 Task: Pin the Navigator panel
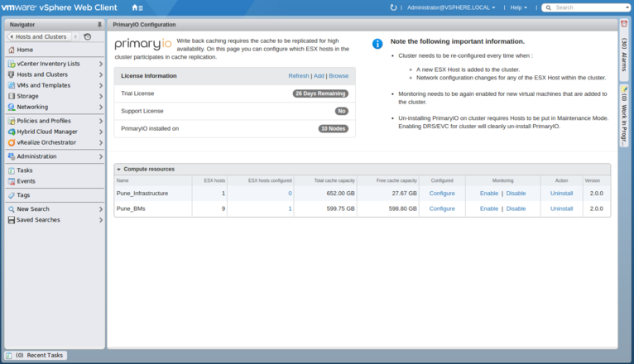point(99,25)
